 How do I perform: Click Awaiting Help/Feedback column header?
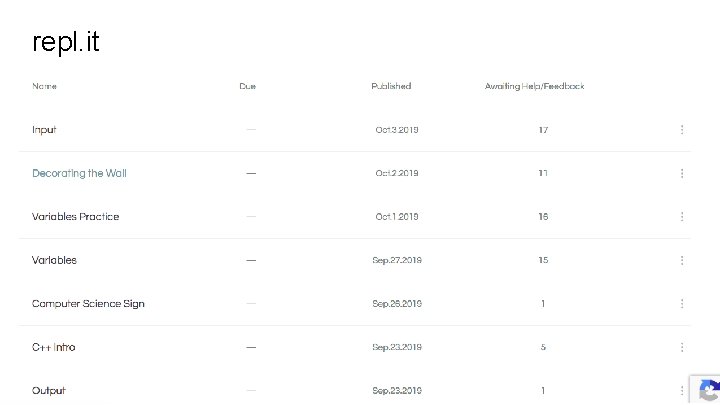pyautogui.click(x=534, y=86)
